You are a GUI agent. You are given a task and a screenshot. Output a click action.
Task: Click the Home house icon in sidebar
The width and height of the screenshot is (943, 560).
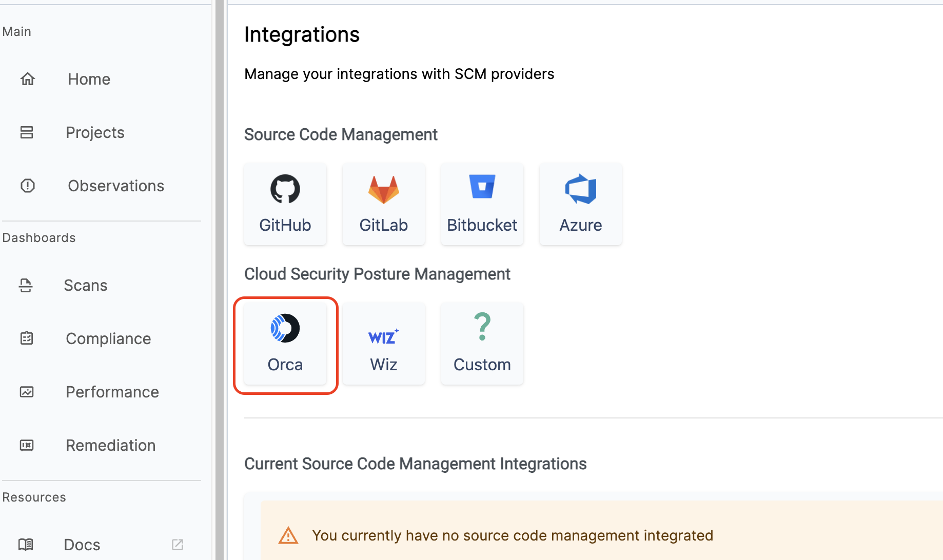[27, 79]
